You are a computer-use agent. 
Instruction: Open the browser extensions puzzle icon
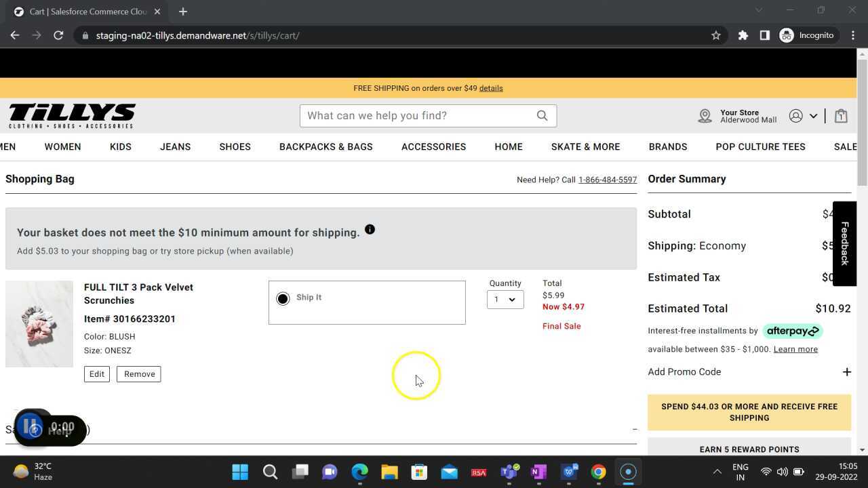pyautogui.click(x=743, y=35)
